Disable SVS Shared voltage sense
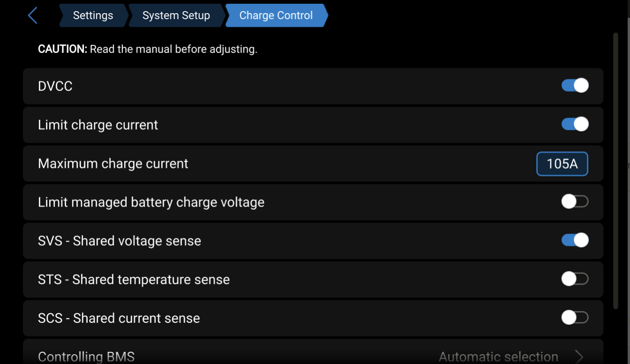This screenshot has width=630, height=364. pos(575,240)
